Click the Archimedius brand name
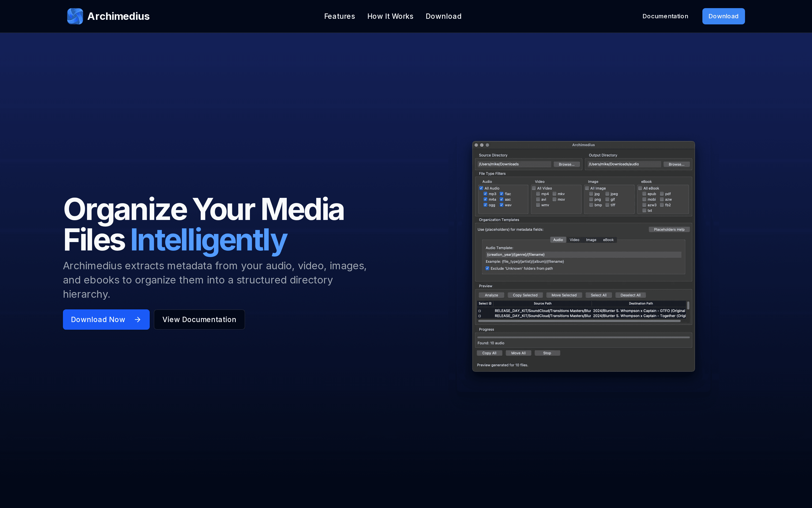The width and height of the screenshot is (812, 508). [x=119, y=16]
